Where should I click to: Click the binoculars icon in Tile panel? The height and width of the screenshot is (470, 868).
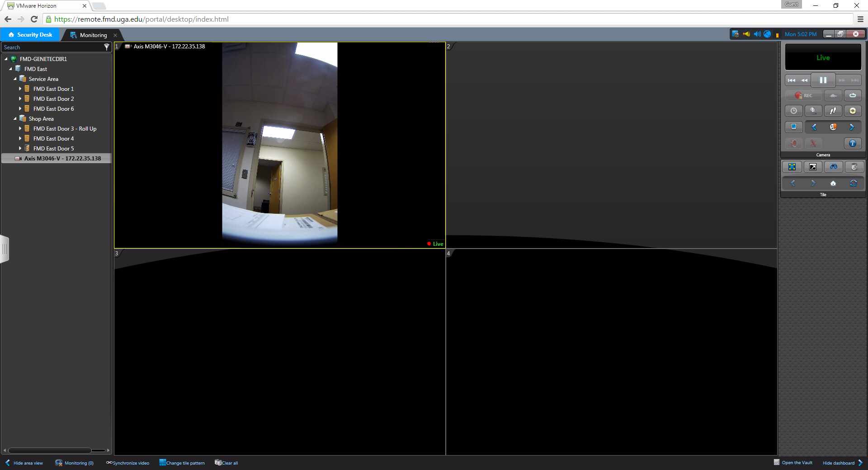[x=833, y=167]
